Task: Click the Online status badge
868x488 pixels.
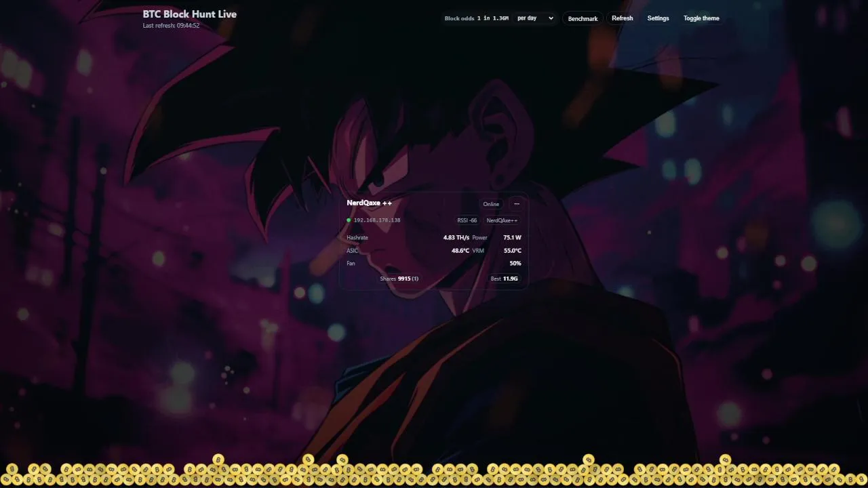Action: pos(491,204)
